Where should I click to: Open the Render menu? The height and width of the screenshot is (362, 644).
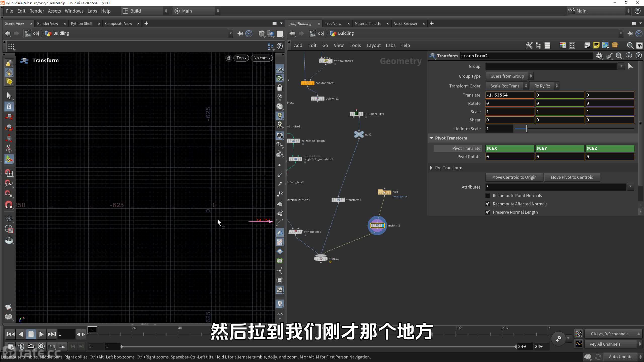pos(36,11)
